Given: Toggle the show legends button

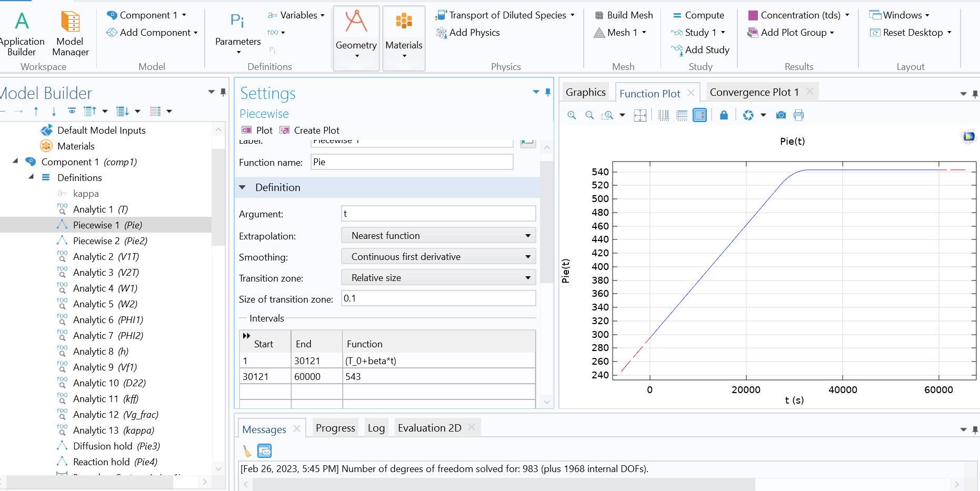Looking at the screenshot, I should pos(700,115).
